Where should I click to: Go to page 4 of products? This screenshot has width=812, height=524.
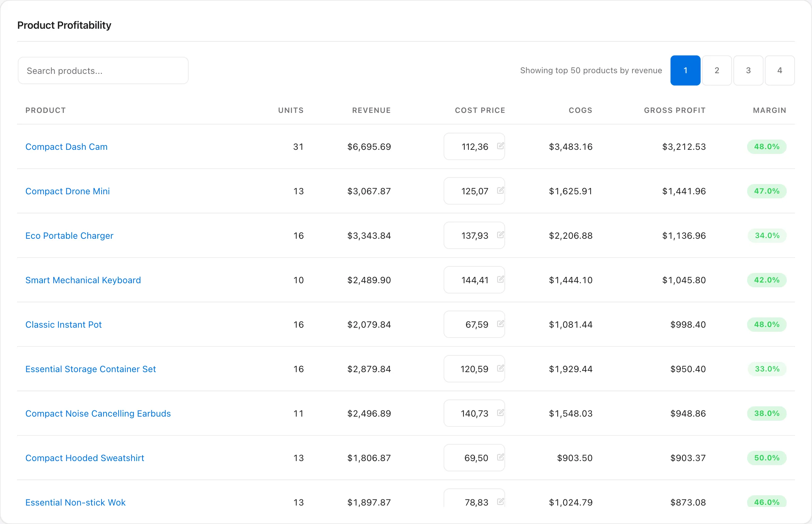tap(780, 70)
